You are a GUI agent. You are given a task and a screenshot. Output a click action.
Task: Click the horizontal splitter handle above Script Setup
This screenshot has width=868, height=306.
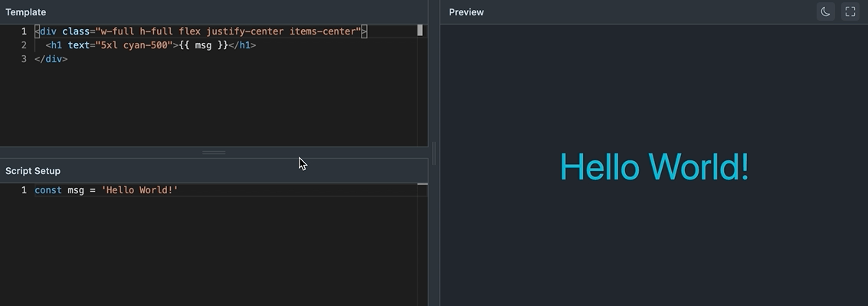pyautogui.click(x=214, y=153)
